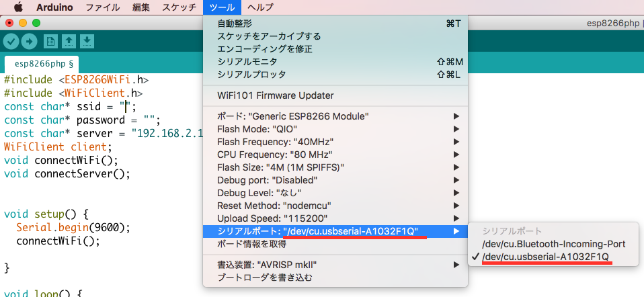644x297 pixels.
Task: Click the Serial.begin(9600); line
Action: pos(73,227)
